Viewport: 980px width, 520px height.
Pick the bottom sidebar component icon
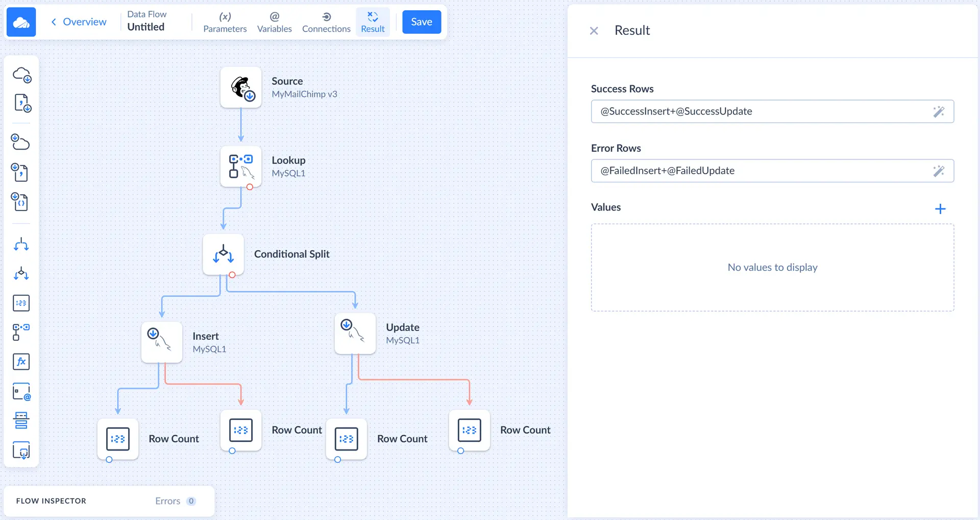pos(21,451)
